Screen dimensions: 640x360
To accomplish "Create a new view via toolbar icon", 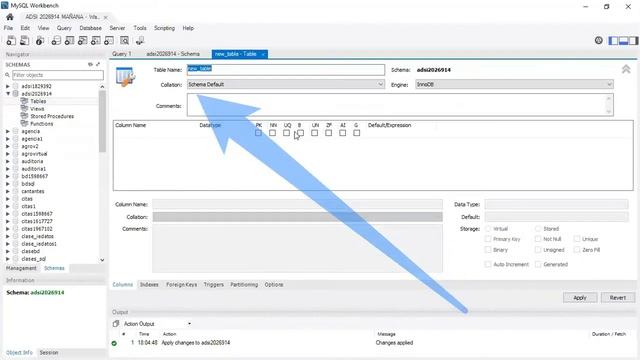I will pos(82,40).
